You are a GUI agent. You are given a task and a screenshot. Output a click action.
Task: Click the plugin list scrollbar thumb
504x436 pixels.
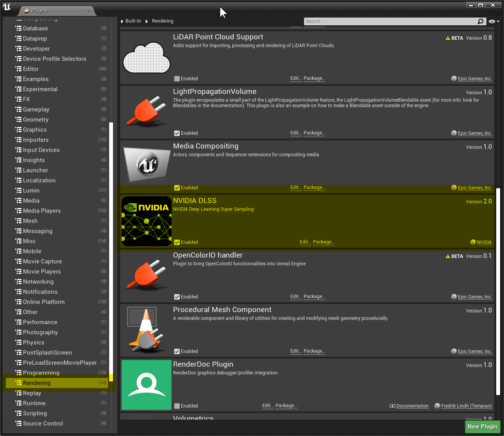tap(498, 291)
